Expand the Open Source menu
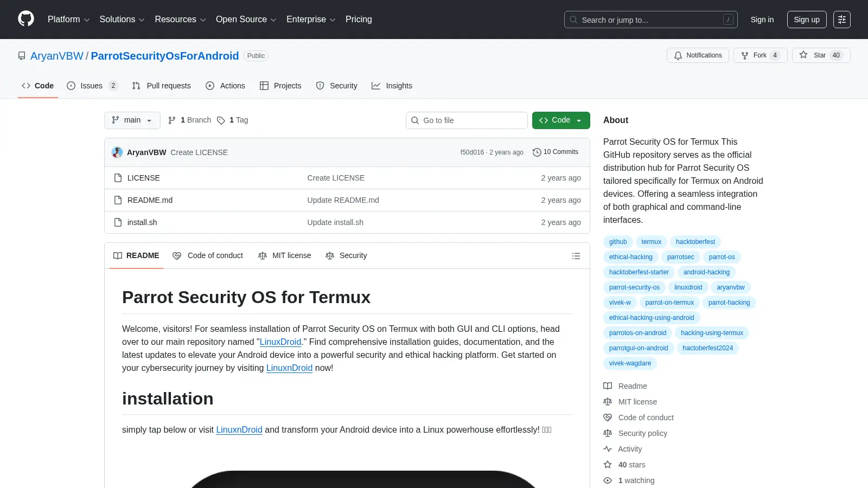Viewport: 868px width, 488px height. click(246, 20)
